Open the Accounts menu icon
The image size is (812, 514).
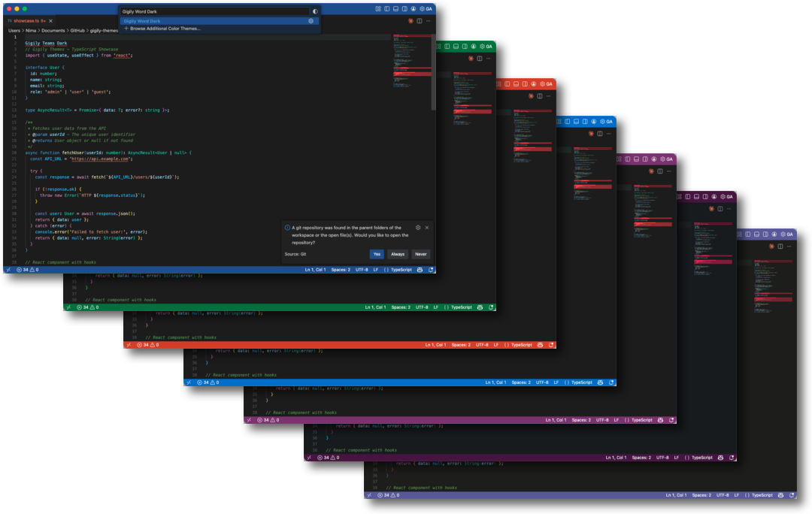pos(414,8)
